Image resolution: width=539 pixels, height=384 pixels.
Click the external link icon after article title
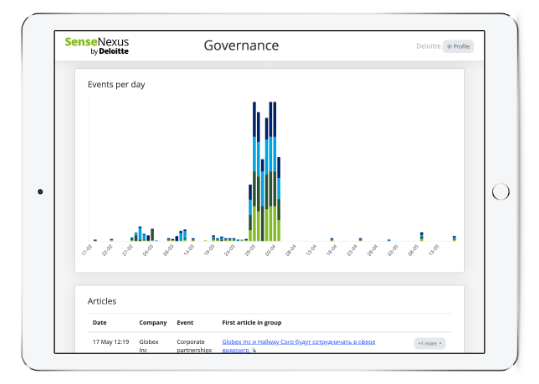click(254, 350)
